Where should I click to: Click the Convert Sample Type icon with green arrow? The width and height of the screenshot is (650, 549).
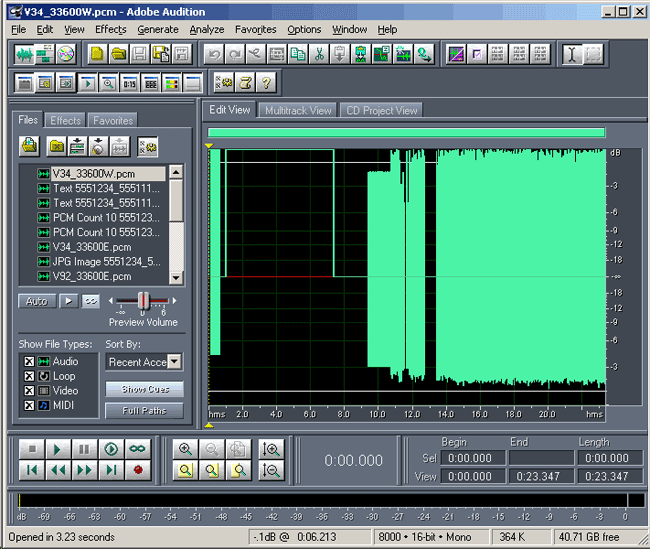click(x=424, y=54)
